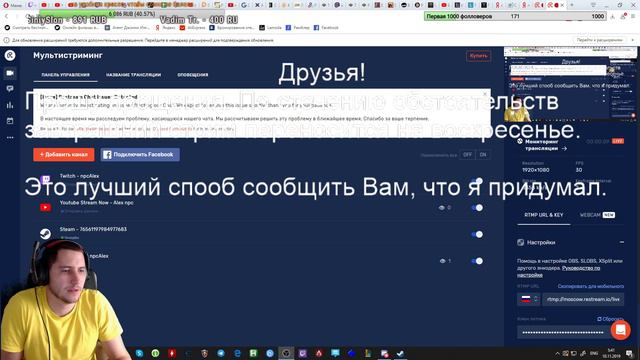
Task: Switch to the WEBCAM tab
Action: [597, 215]
